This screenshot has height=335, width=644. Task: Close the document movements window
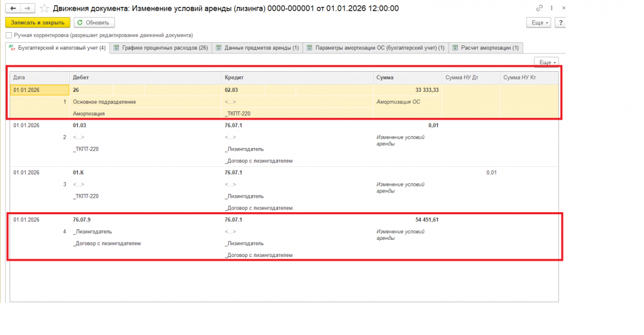(563, 8)
